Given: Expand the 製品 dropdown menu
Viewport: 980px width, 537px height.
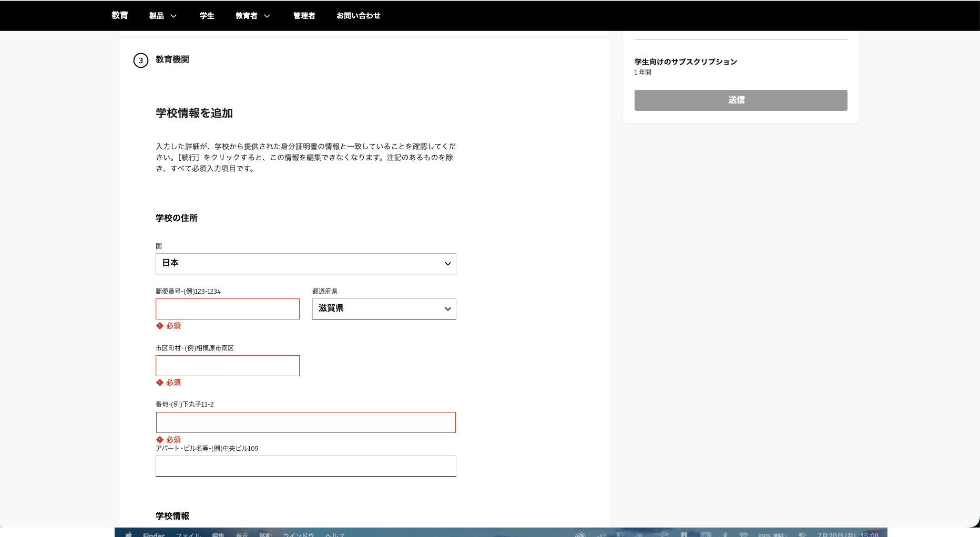Looking at the screenshot, I should click(x=163, y=16).
